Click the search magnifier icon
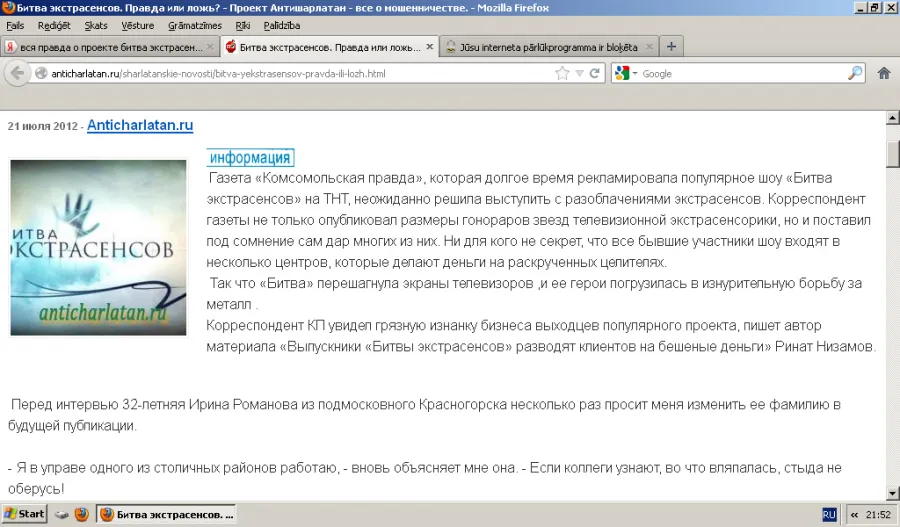 855,73
